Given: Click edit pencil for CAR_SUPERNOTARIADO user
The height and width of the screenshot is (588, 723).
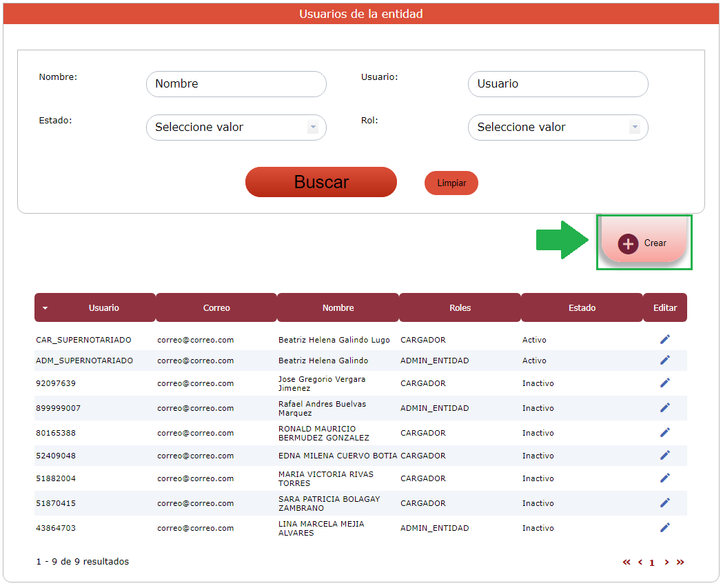Looking at the screenshot, I should tap(664, 339).
